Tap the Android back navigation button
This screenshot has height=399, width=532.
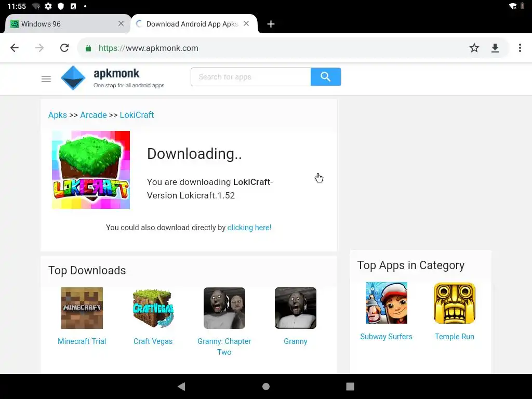pos(181,387)
